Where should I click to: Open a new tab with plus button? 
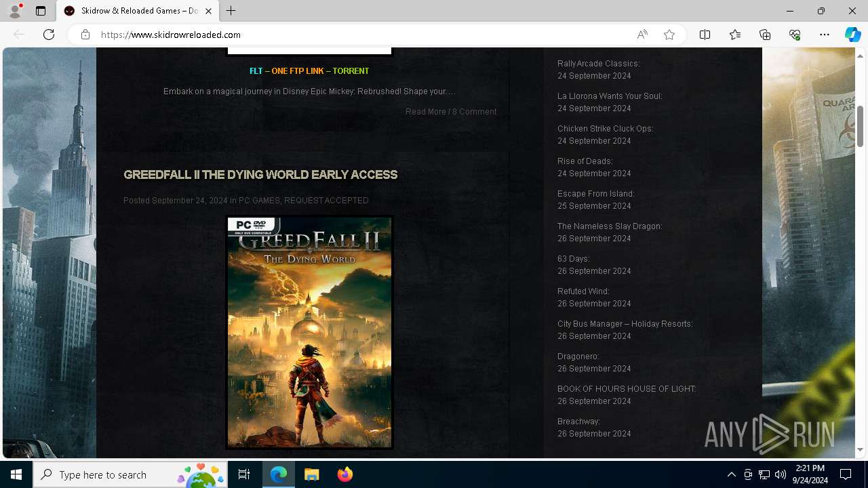(231, 11)
